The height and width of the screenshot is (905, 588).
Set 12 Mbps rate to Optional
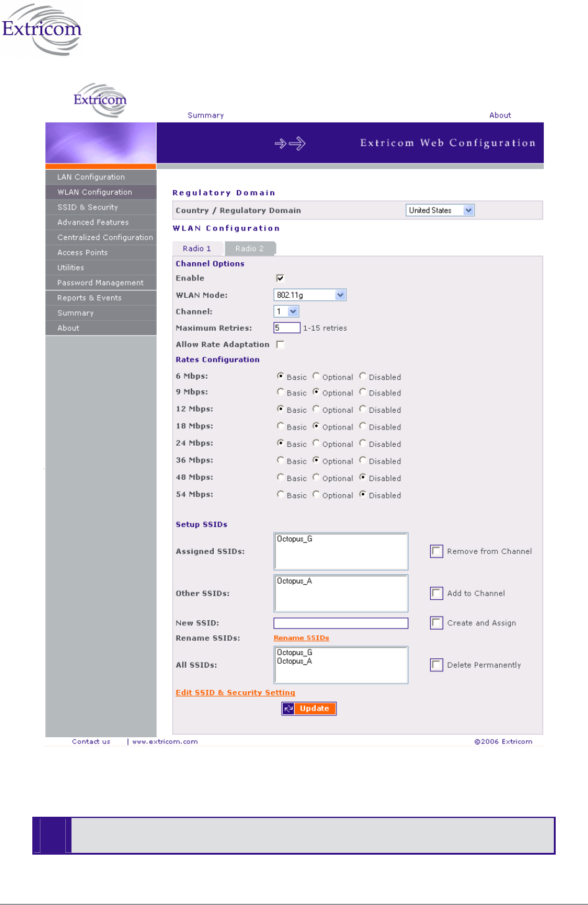click(x=316, y=410)
